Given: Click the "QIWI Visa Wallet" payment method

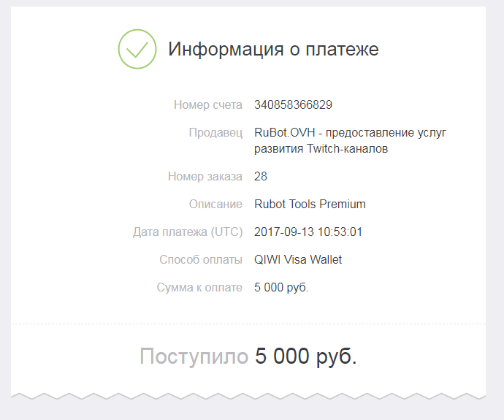Looking at the screenshot, I should click(298, 259).
